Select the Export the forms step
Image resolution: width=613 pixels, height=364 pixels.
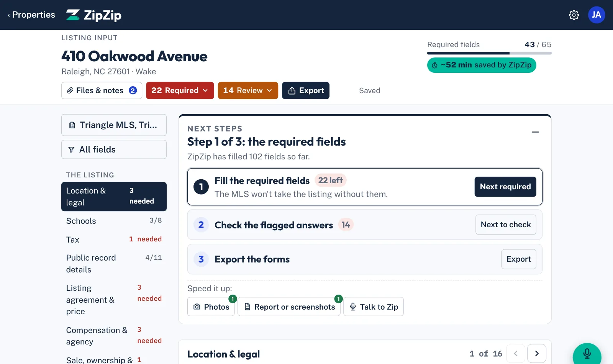(x=365, y=259)
